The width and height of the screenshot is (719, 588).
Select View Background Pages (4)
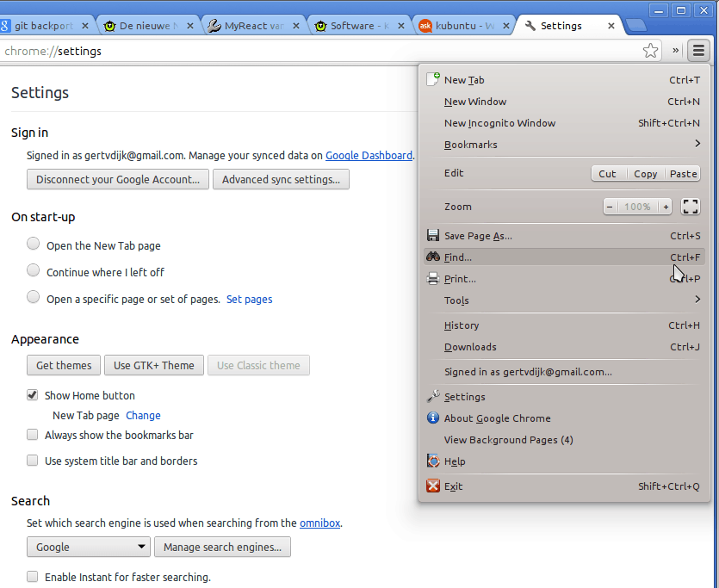click(565, 440)
